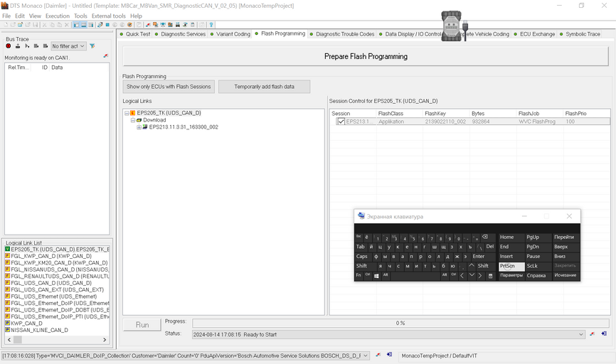Switch to the Symbolic Trace tab

coord(580,34)
